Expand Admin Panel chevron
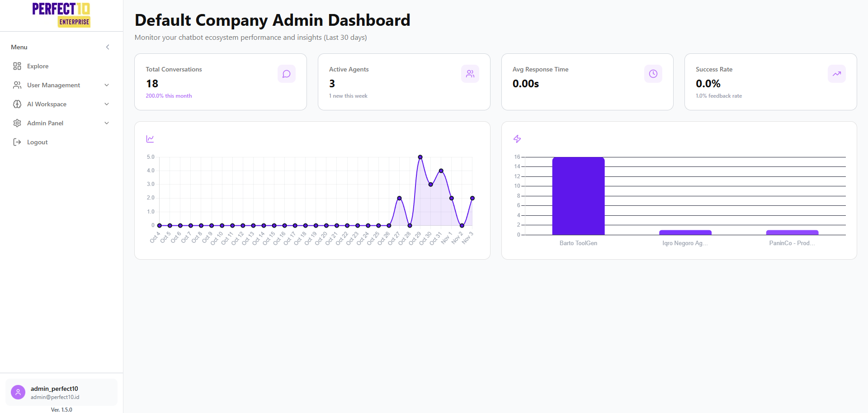868x413 pixels. point(107,123)
